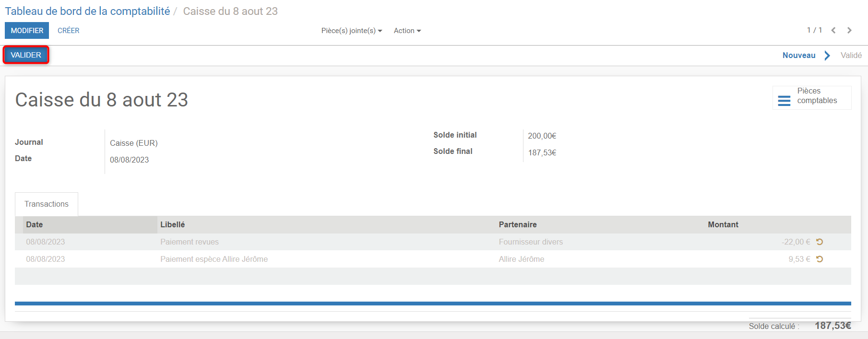868x339 pixels.
Task: Sort by the Partenaire column header
Action: coord(600,224)
